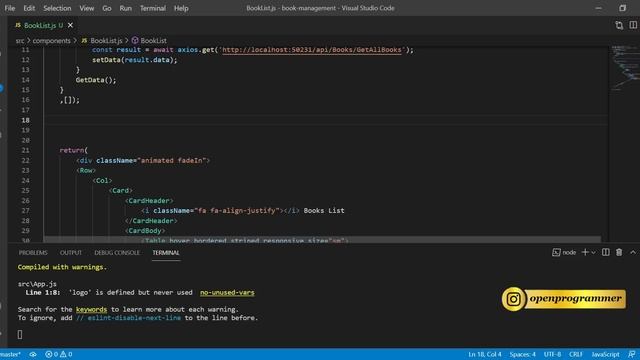Switch to the OUTPUT panel tab

[71, 253]
